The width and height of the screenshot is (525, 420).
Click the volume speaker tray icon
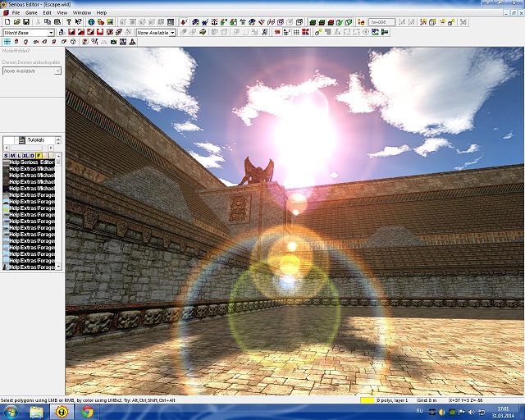[x=472, y=412]
